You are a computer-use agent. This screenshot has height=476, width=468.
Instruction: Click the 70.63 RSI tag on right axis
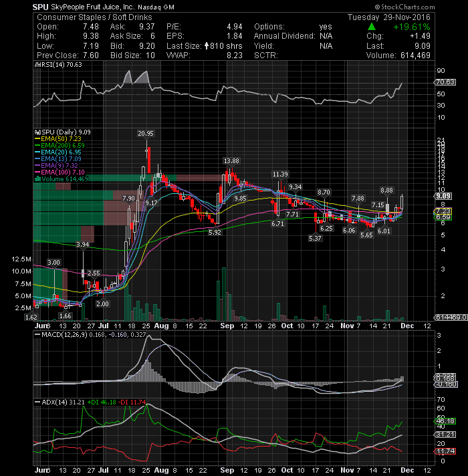[x=445, y=82]
